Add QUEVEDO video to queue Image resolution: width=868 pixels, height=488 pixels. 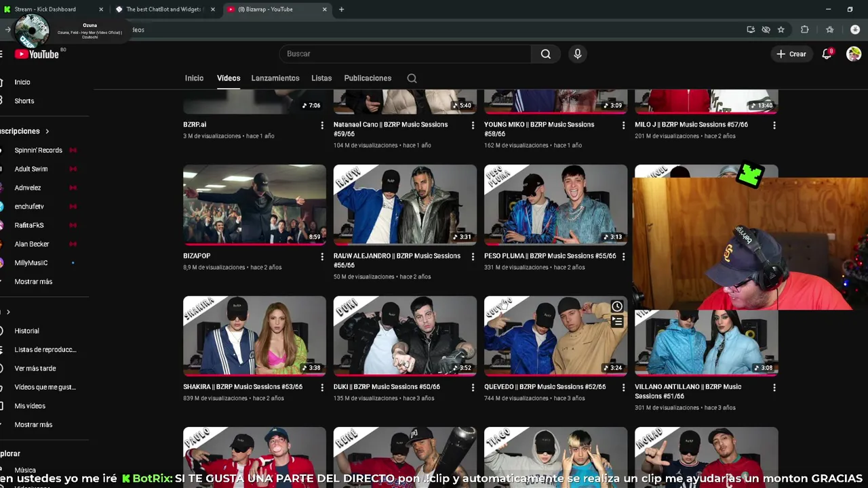(x=617, y=322)
